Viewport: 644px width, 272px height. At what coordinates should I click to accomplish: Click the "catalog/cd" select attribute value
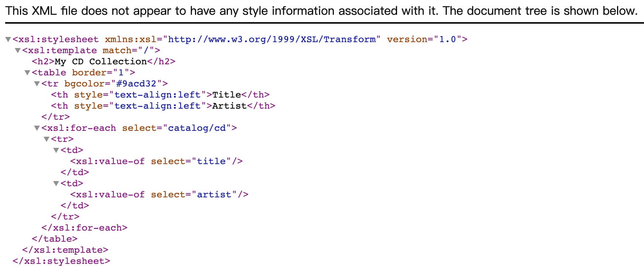(x=197, y=128)
